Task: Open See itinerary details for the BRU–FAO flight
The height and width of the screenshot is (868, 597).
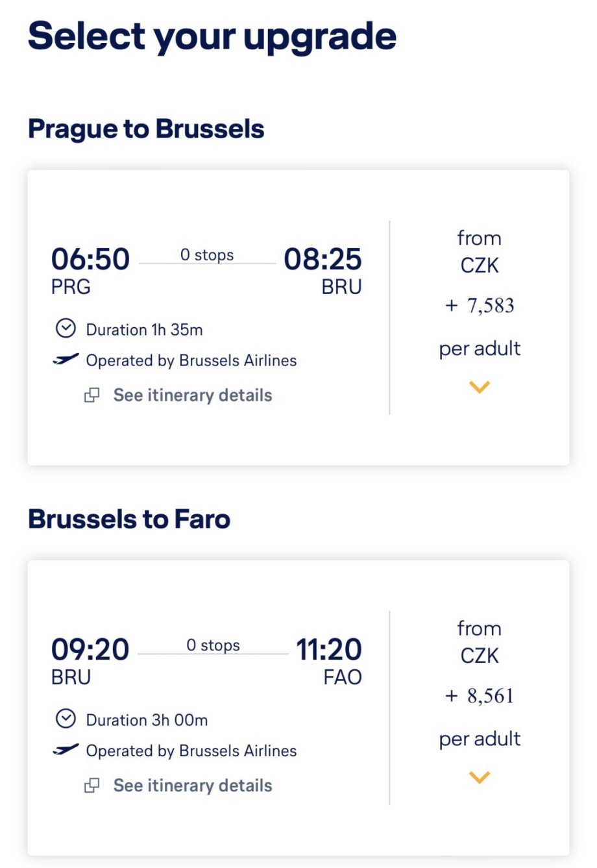Action: tap(192, 786)
